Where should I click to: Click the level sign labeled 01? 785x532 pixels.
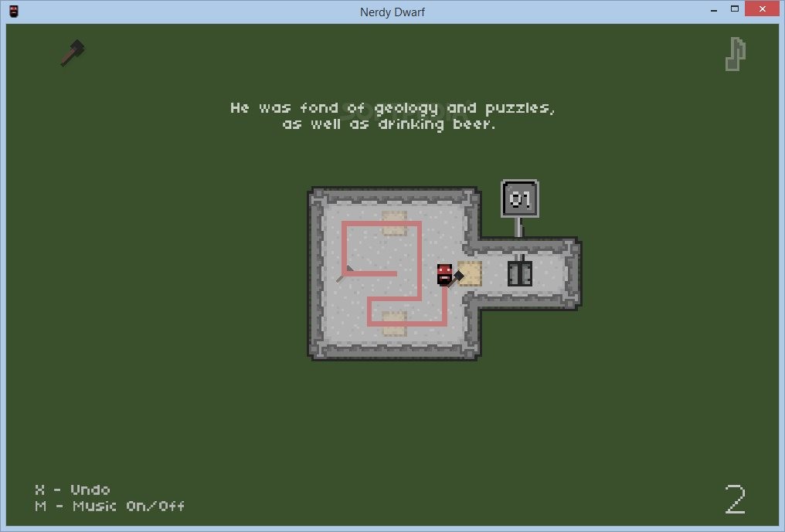click(x=520, y=199)
